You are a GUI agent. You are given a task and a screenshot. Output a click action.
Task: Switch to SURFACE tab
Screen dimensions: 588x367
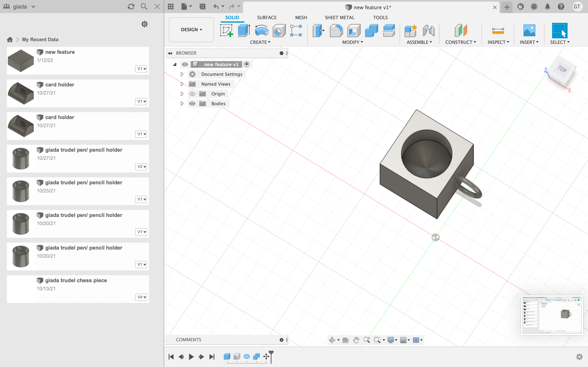pos(267,17)
